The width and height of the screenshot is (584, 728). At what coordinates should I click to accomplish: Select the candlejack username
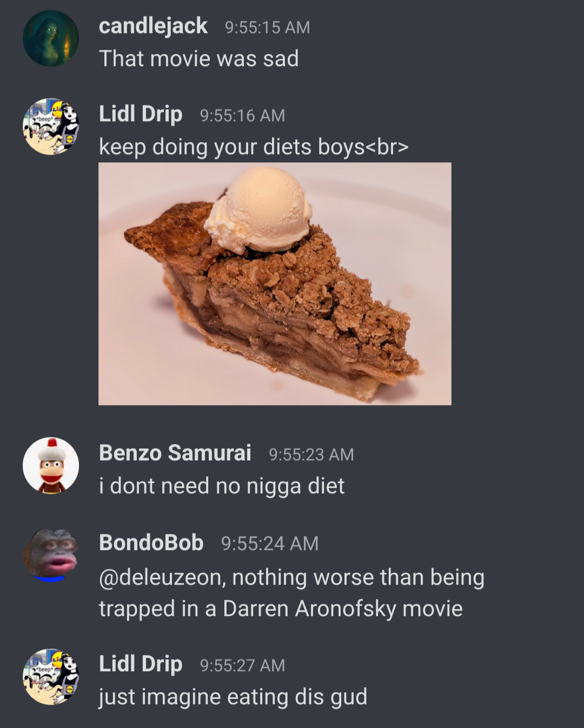tap(153, 26)
